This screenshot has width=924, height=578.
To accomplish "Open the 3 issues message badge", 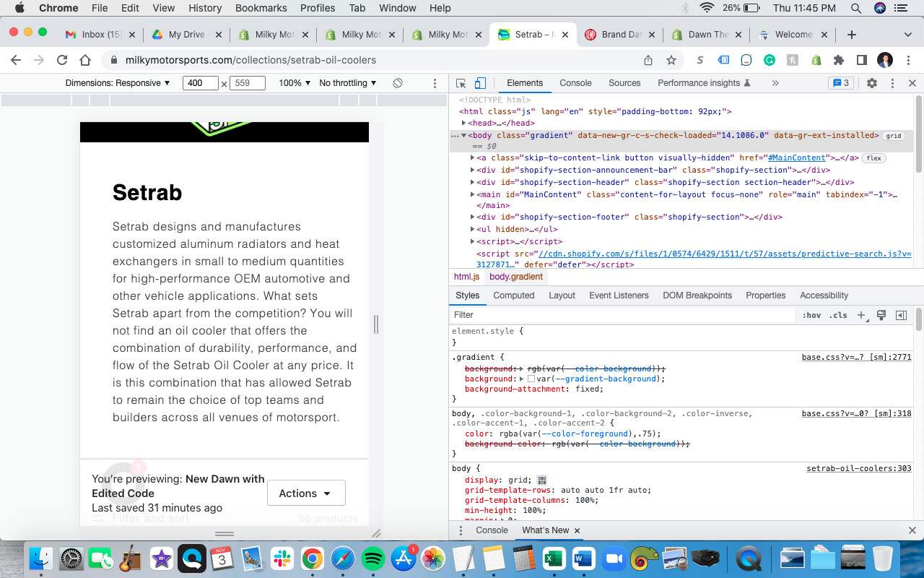I will pos(841,83).
